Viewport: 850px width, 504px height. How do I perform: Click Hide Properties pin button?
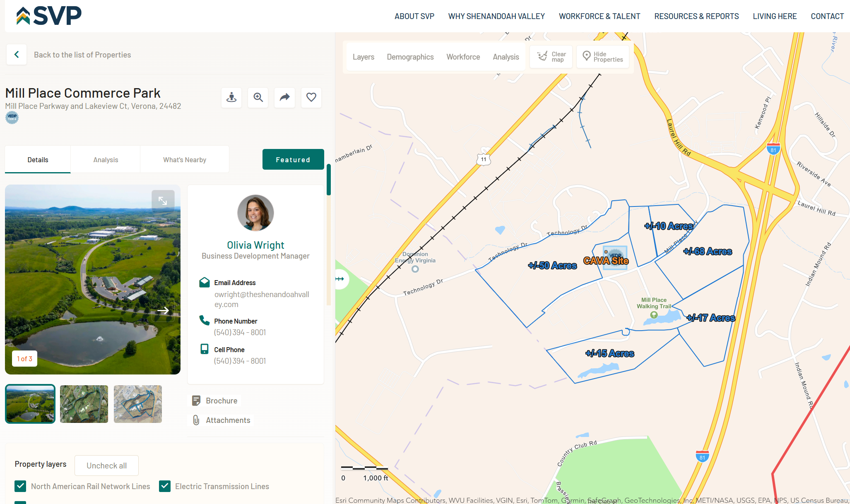coord(602,57)
